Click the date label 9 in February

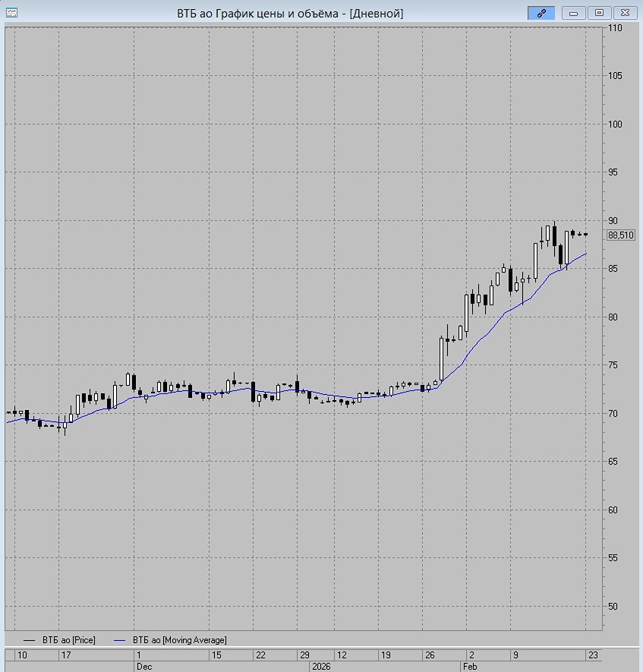coord(515,655)
